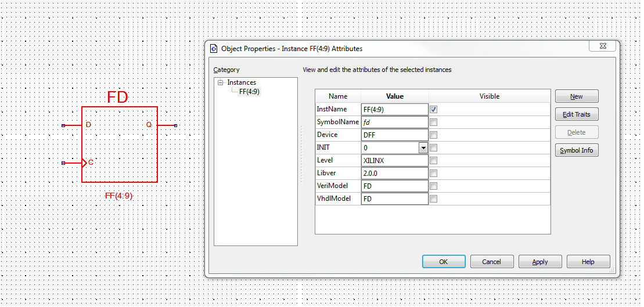
Task: Click the dialog title bar icon
Action: (214, 48)
